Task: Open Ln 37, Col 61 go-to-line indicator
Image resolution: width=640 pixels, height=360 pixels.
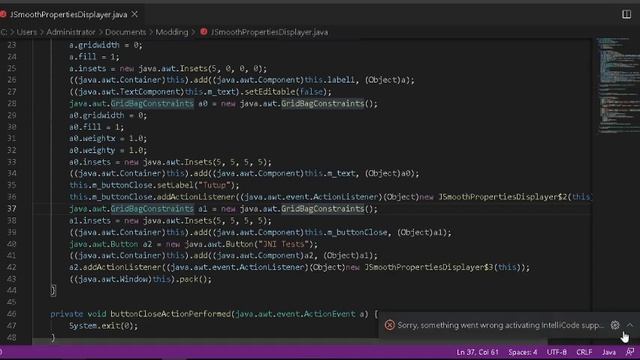Action: click(477, 352)
